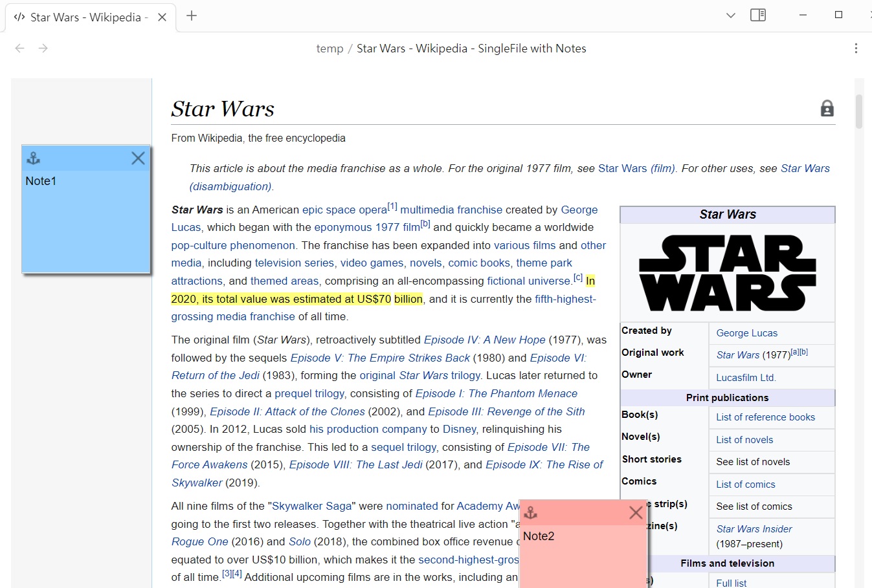Click the fifth-highest-grossing media franchise link
872x588 pixels.
click(383, 308)
